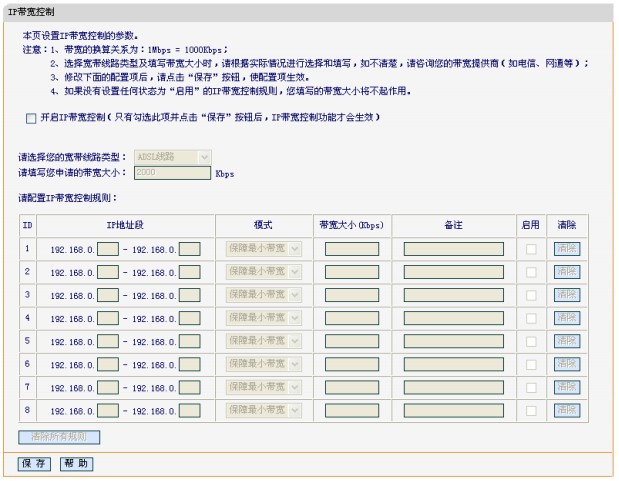Click the 备注 remark field in row 5
619x481 pixels.
(x=453, y=341)
